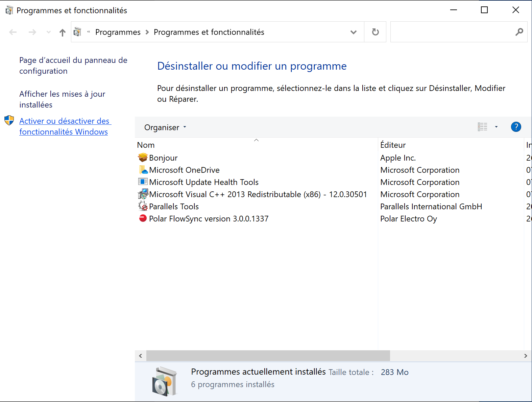Click the Programmes breadcrumb segment
Screen dimensions: 532x402
118,32
